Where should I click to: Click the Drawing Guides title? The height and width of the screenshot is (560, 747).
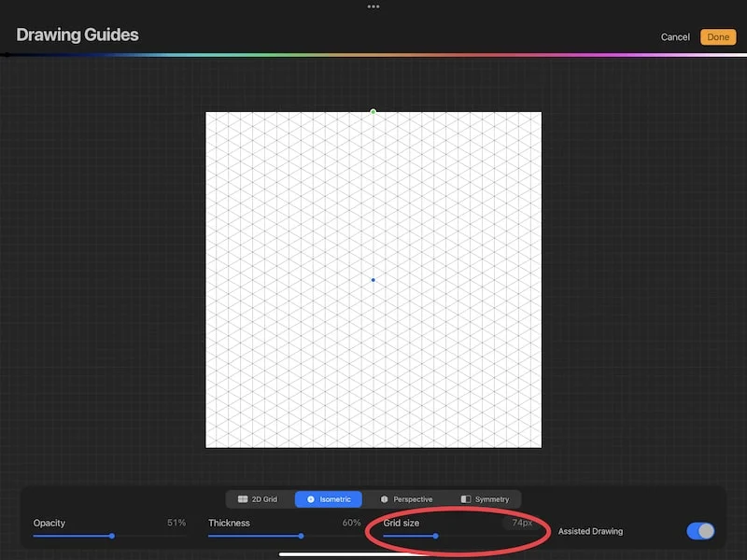(x=78, y=35)
